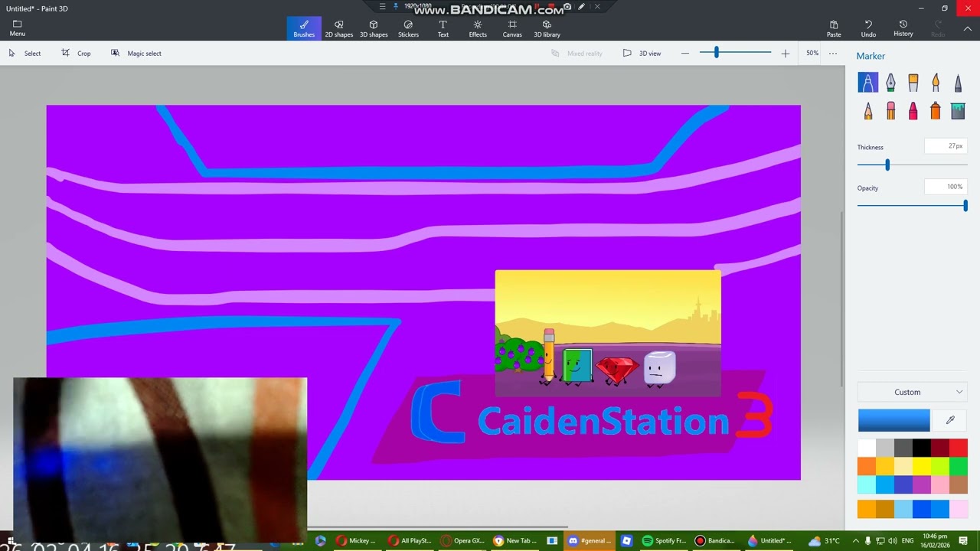Open the Stickers tab
Image resolution: width=980 pixels, height=551 pixels.
click(408, 28)
